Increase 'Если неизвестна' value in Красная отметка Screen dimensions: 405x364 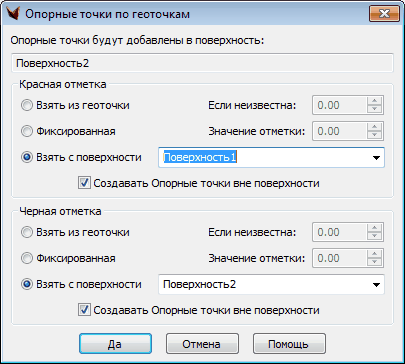(x=375, y=101)
